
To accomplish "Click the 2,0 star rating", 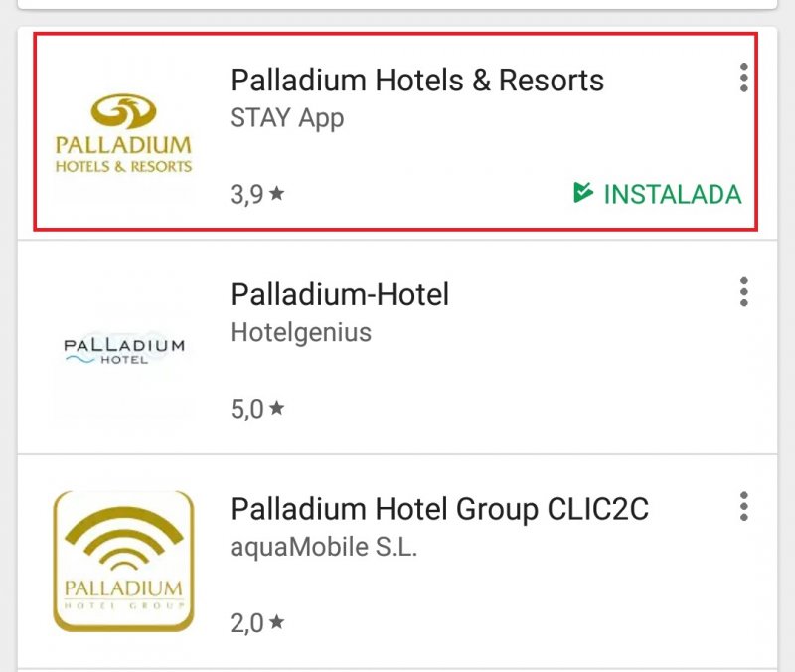I will point(257,623).
